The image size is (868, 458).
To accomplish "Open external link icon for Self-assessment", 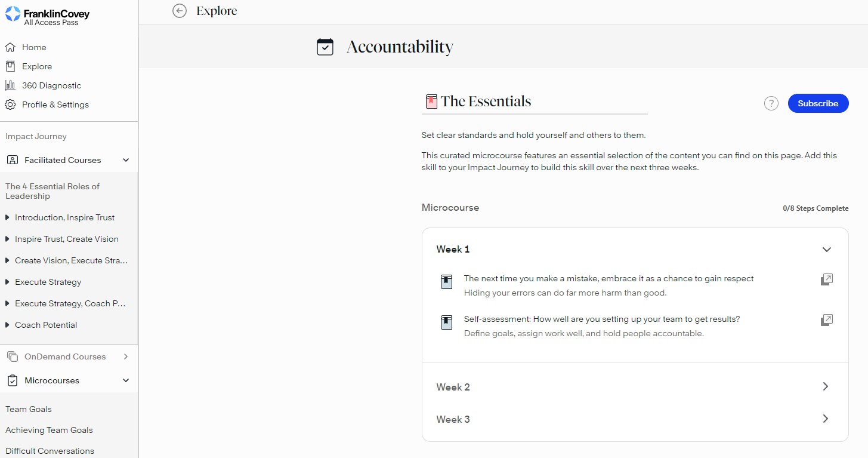I will (x=827, y=320).
